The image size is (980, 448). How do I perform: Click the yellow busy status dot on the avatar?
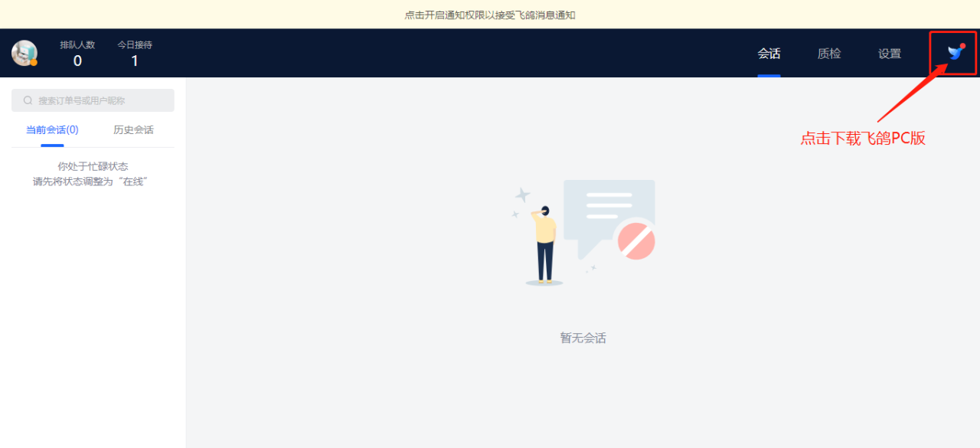[x=34, y=62]
